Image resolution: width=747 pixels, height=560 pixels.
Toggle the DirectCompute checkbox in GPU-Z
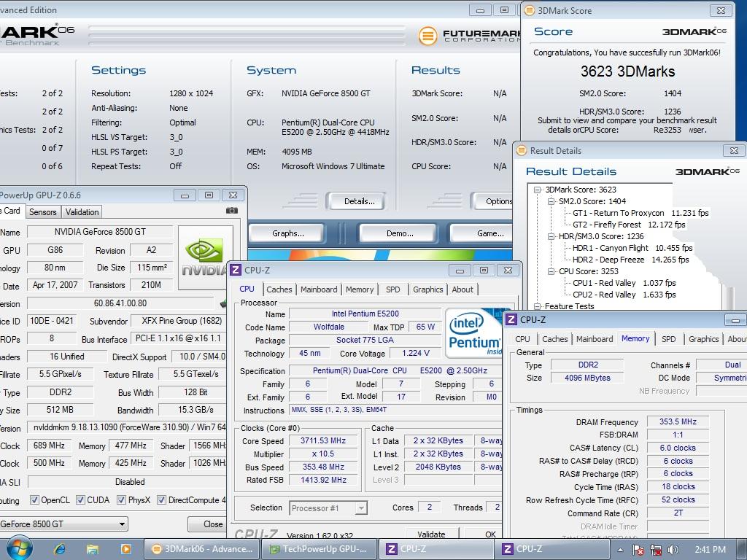[161, 500]
